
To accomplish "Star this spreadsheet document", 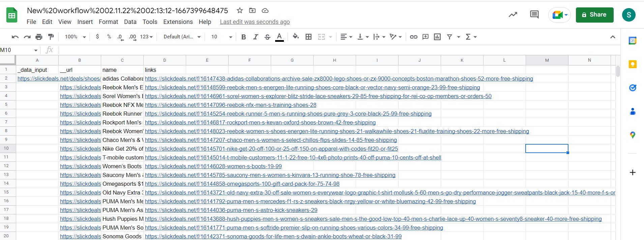I will point(240,10).
